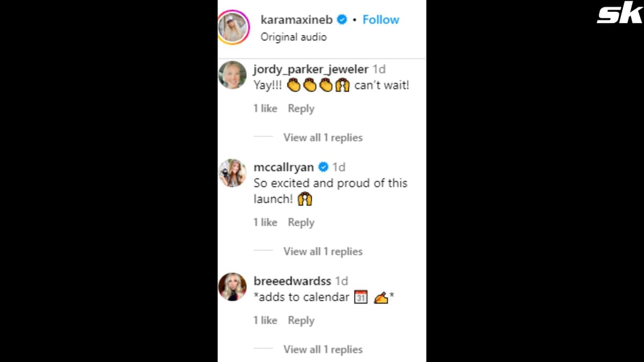Click karamaxineb's verified badge

[342, 20]
